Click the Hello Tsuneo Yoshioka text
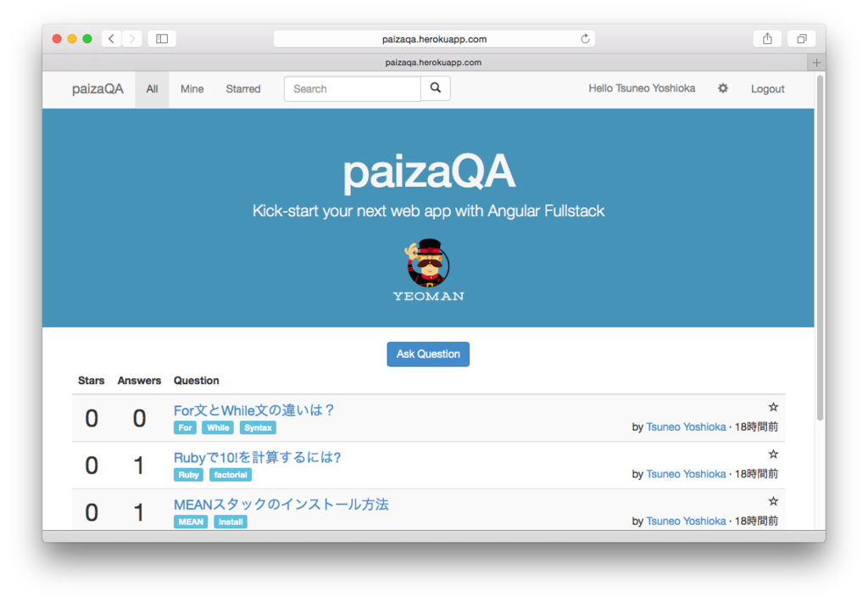The height and width of the screenshot is (603, 868). [x=642, y=88]
